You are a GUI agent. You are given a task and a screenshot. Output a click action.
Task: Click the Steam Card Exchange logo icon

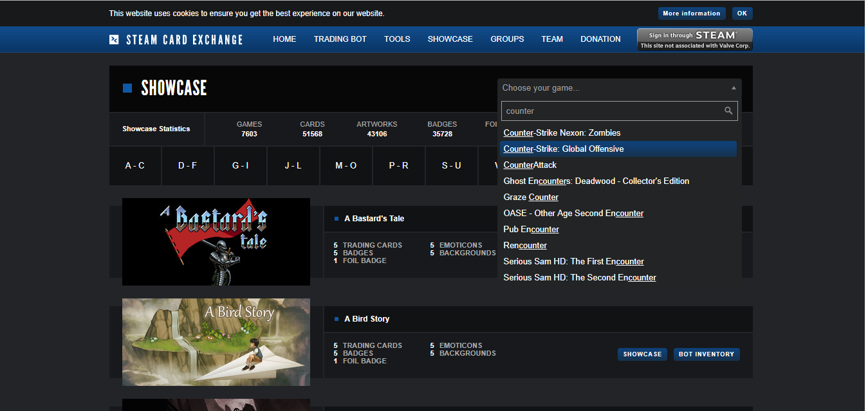114,39
